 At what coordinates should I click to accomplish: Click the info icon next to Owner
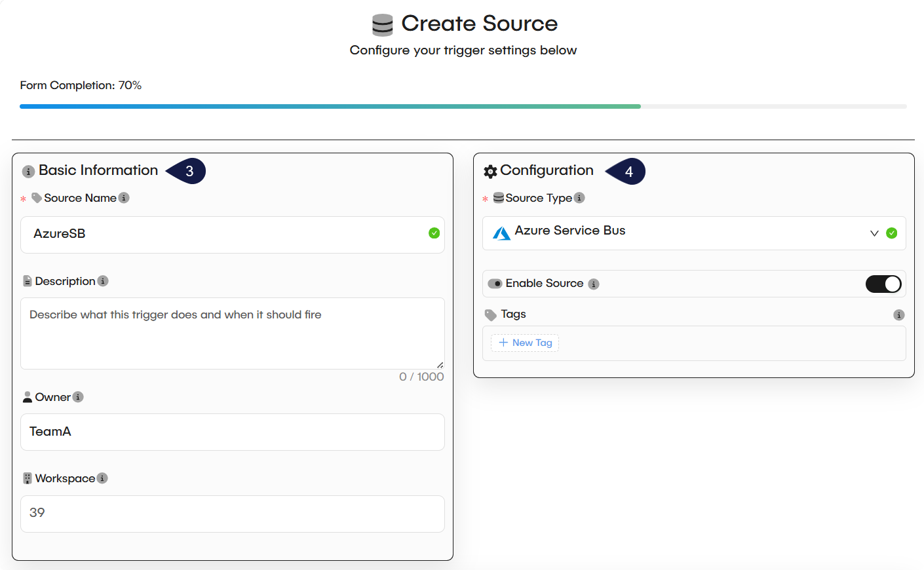tap(78, 397)
